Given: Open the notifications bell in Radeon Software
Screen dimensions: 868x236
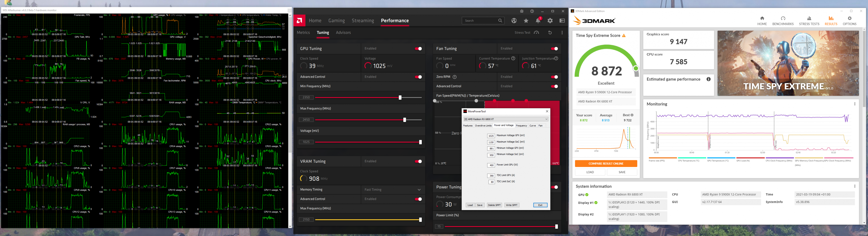Looking at the screenshot, I should tap(538, 21).
